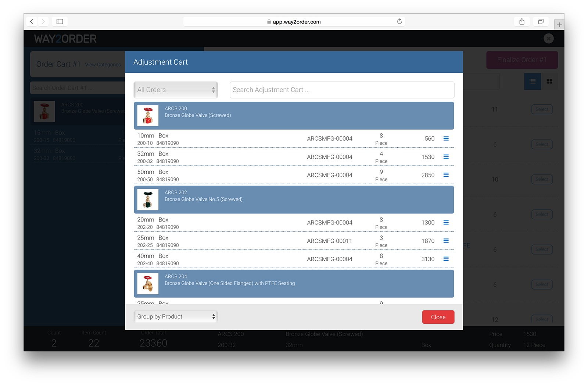Open row menu for 10mm Box 200-10
Image resolution: width=588 pixels, height=385 pixels.
[x=446, y=138]
